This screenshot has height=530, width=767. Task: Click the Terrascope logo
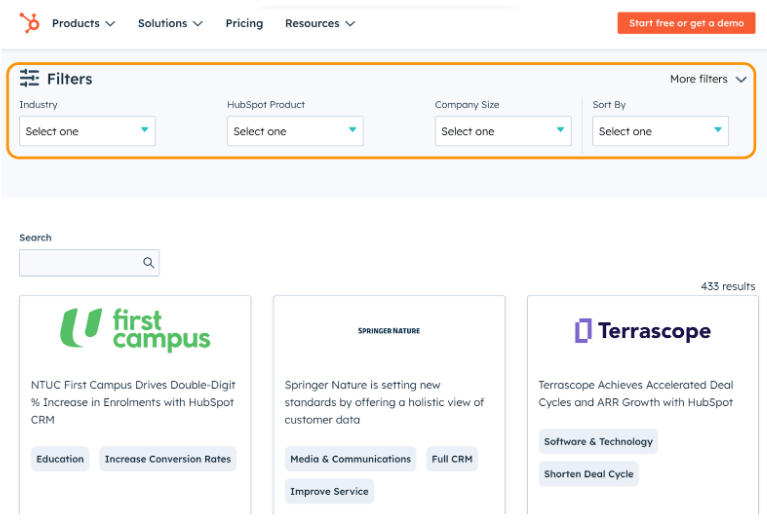642,331
